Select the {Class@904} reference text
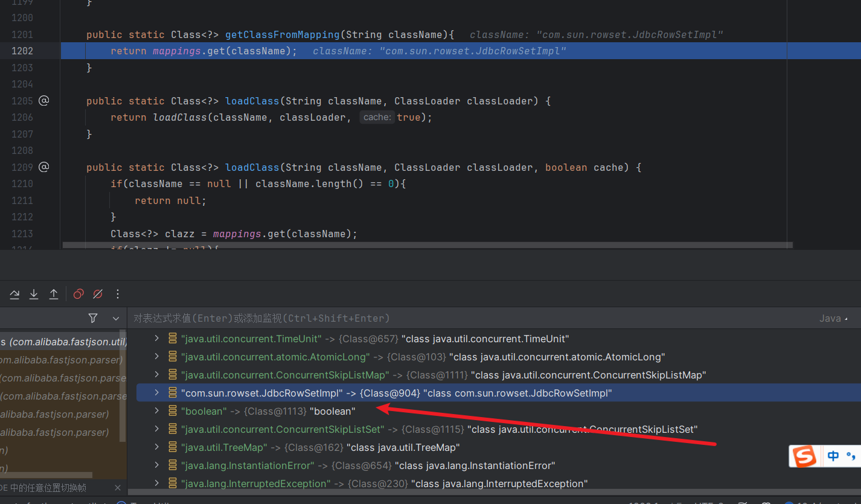Screen dimensions: 861x504 point(390,393)
